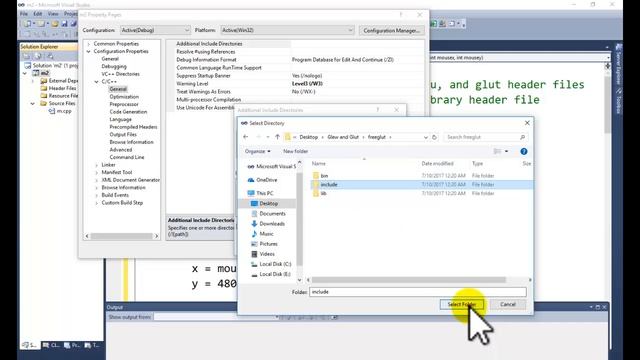Image resolution: width=640 pixels, height=360 pixels.
Task: Select Videos in navigation pane
Action: coord(267,254)
